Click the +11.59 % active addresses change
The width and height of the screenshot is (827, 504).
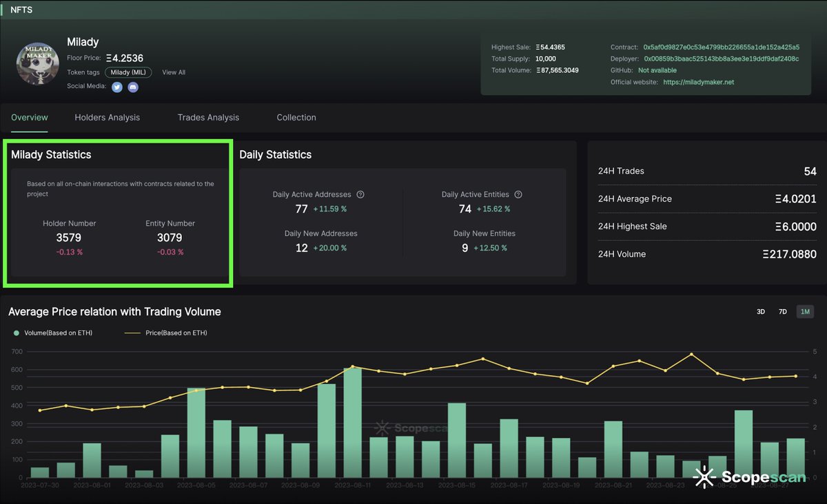pyautogui.click(x=330, y=209)
